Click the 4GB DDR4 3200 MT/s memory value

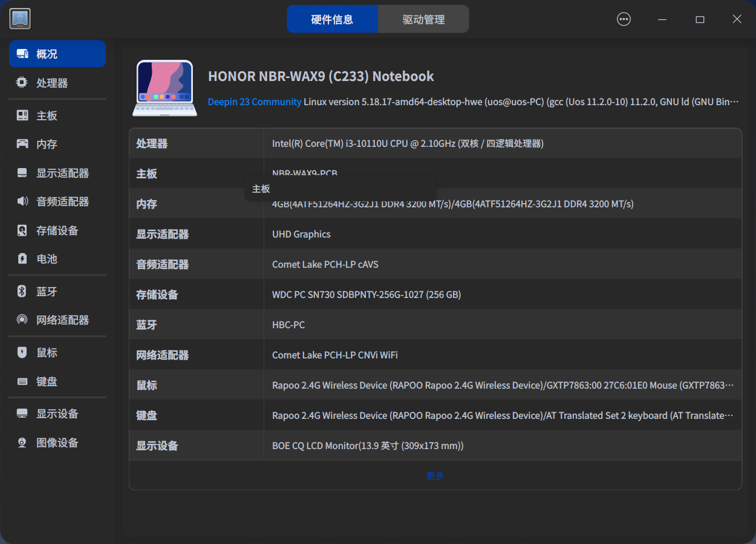click(x=453, y=204)
